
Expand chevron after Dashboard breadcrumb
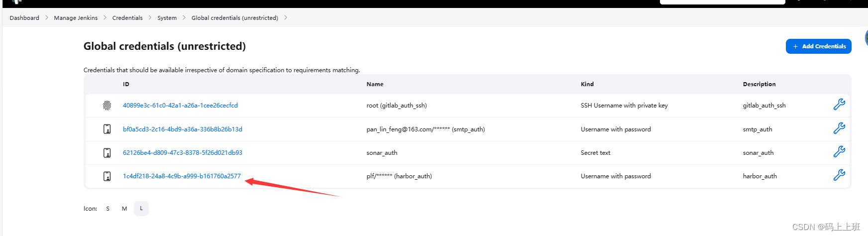pyautogui.click(x=47, y=17)
